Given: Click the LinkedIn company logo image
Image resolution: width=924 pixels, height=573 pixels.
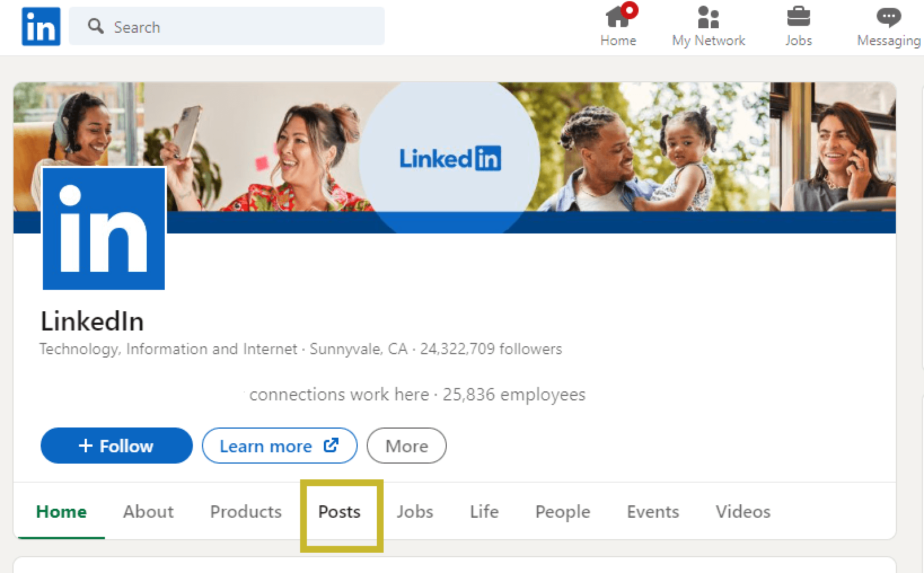Looking at the screenshot, I should 104,228.
